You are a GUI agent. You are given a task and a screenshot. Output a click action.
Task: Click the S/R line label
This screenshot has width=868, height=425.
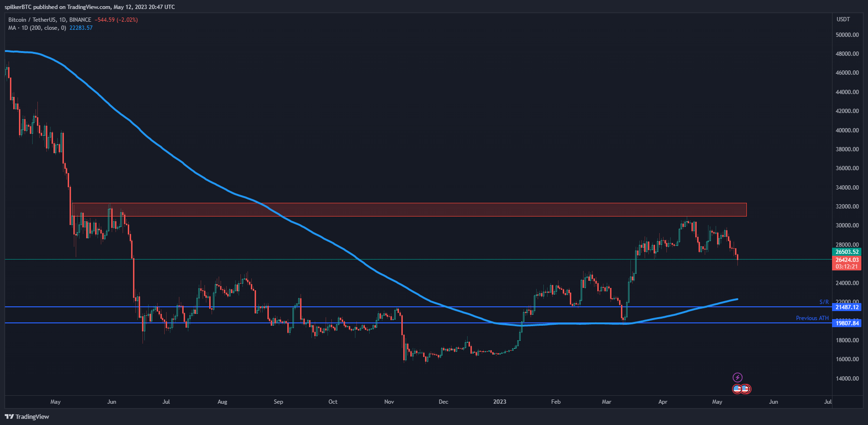[x=824, y=302]
